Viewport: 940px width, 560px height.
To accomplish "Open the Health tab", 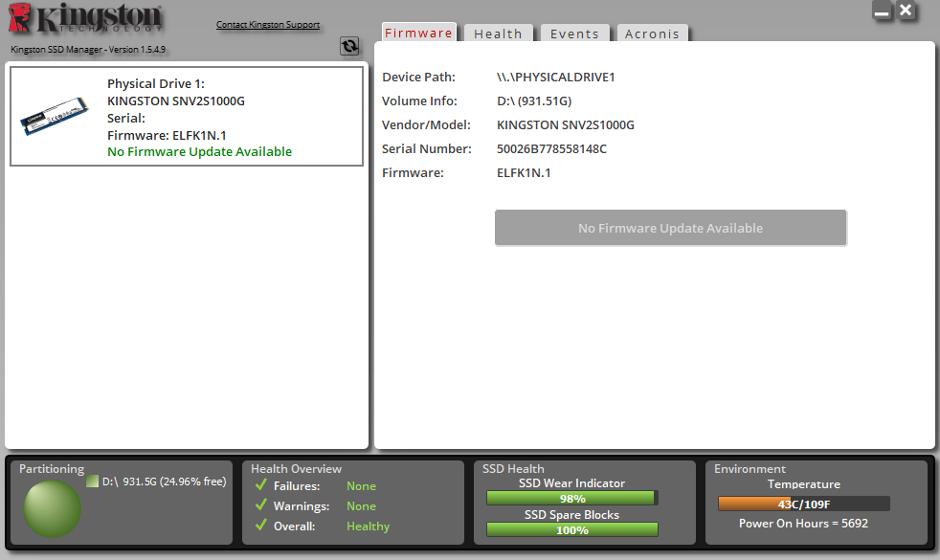I will [x=498, y=34].
